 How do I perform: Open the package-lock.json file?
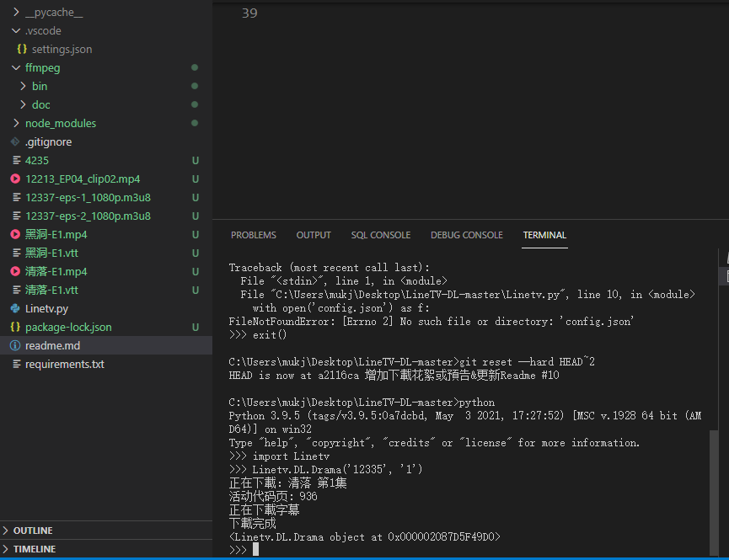[x=68, y=328]
